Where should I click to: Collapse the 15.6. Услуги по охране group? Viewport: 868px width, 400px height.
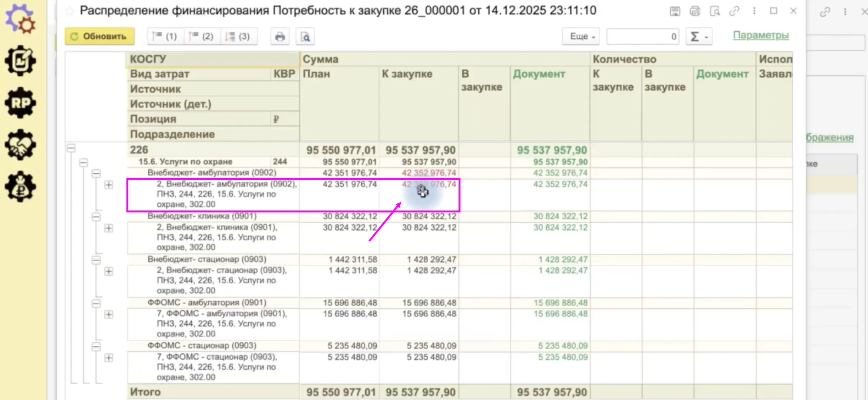84,162
